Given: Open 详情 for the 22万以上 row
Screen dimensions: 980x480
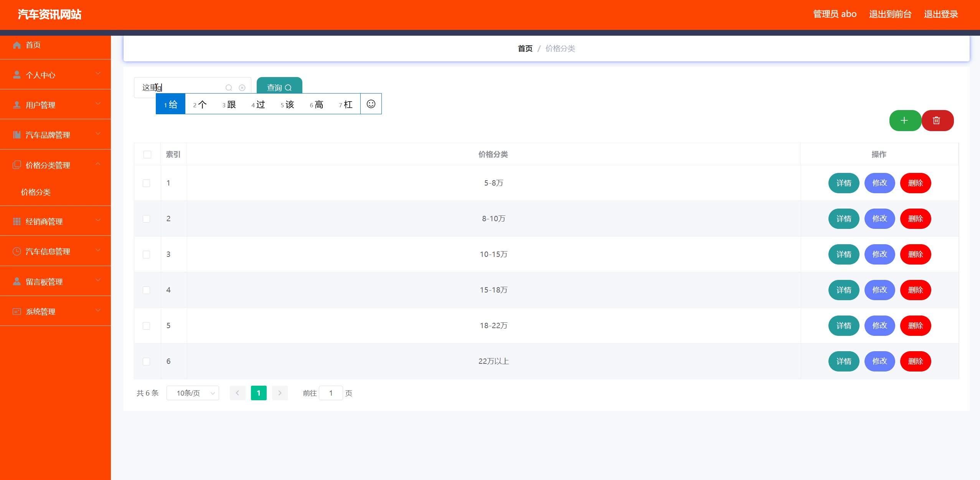Looking at the screenshot, I should click(x=844, y=361).
